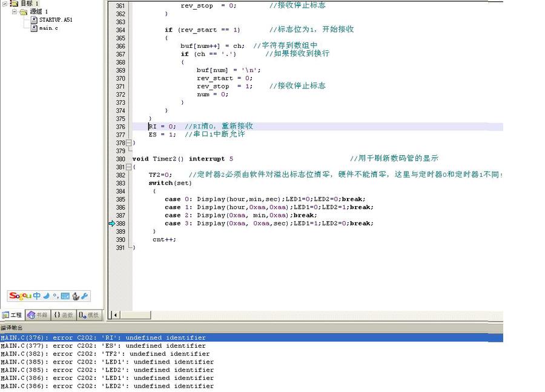The width and height of the screenshot is (545, 392).
Task: Switch to the 书籍 books tab
Action: coord(38,315)
